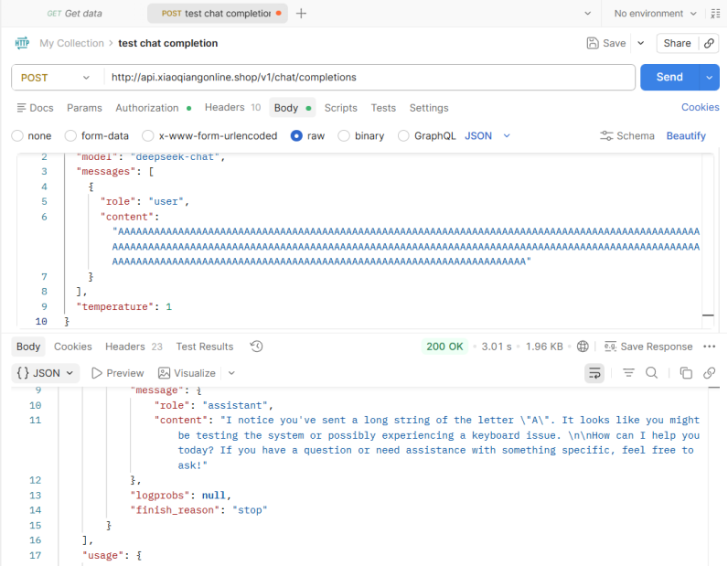
Task: Click inside the request URL field
Action: tap(370, 78)
